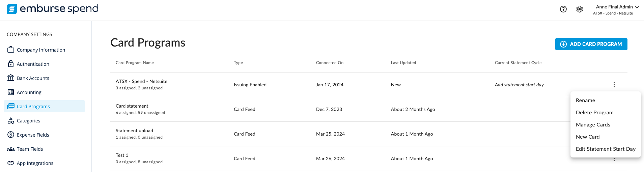This screenshot has height=172, width=644.
Task: Click the Accounting calculator icon
Action: (x=11, y=92)
